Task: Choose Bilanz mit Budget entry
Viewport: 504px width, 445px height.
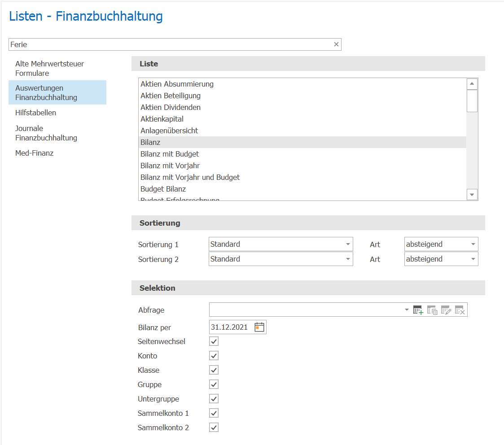Action: pos(302,154)
